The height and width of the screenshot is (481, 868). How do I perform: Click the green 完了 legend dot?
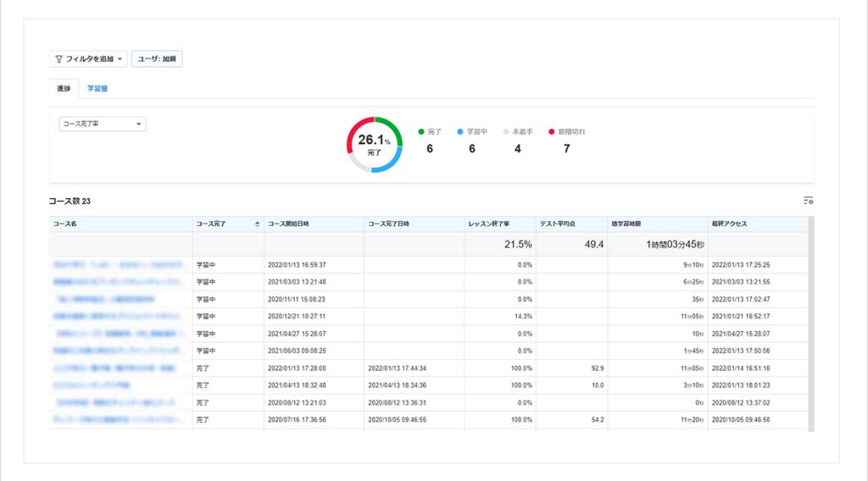(421, 132)
